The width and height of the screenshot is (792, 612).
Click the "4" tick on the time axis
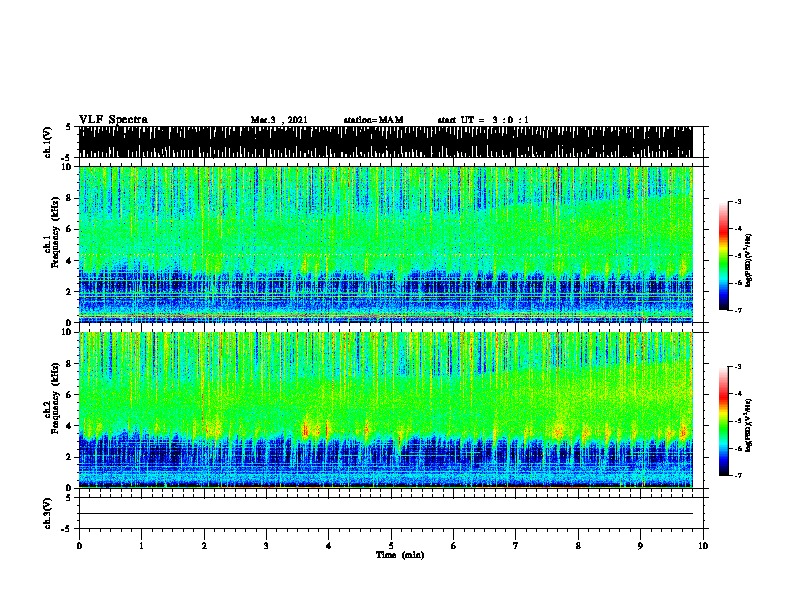click(x=328, y=546)
